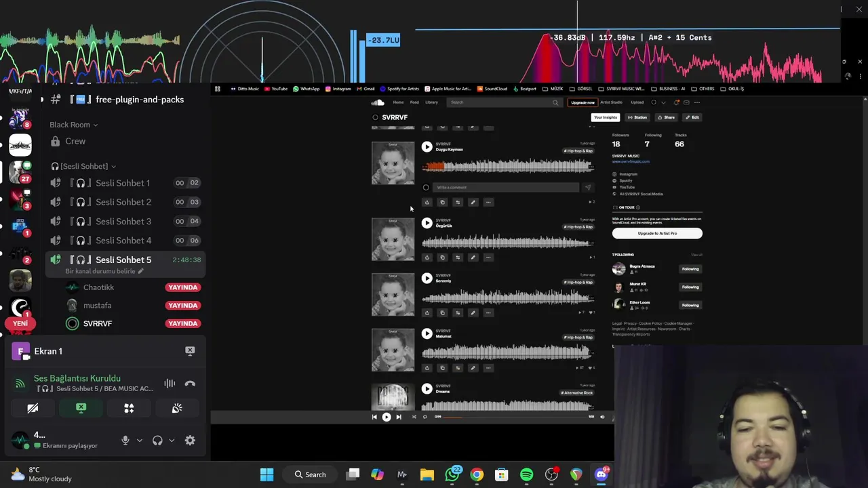Toggle repeat in SoundCloud player bar
Image resolution: width=868 pixels, height=488 pixels.
pyautogui.click(x=425, y=417)
